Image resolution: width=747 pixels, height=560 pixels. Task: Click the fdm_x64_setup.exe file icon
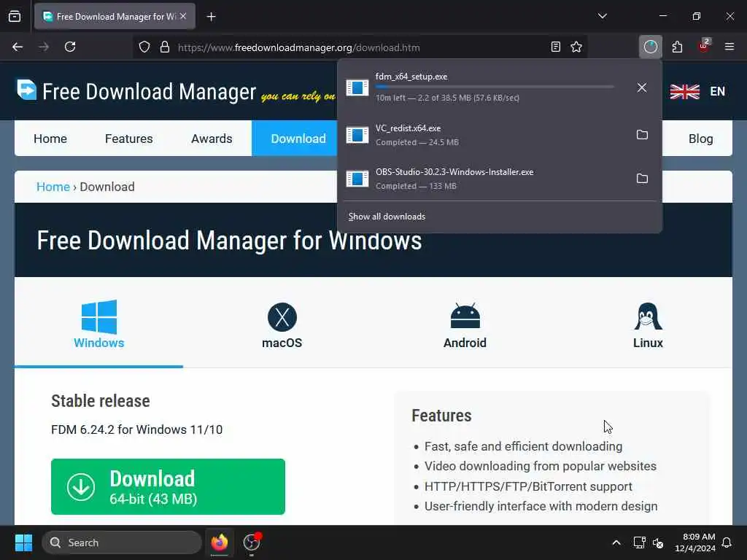click(357, 87)
